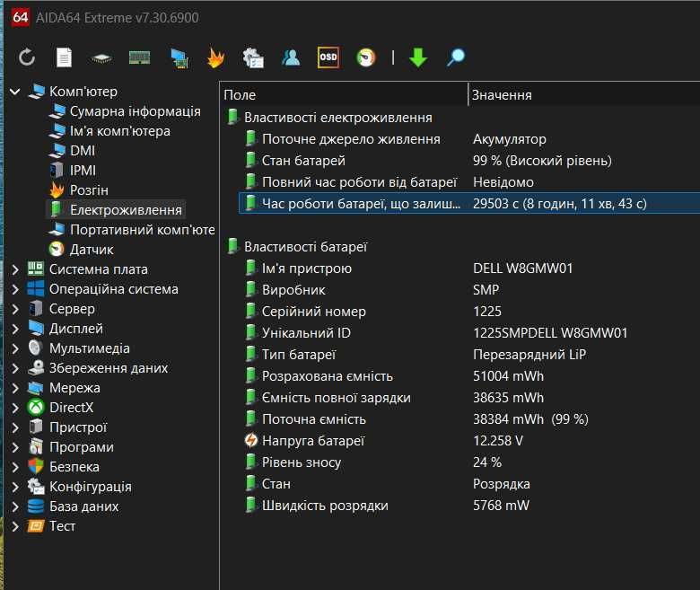Open the magnifier search icon
This screenshot has width=700, height=590.
[x=456, y=57]
